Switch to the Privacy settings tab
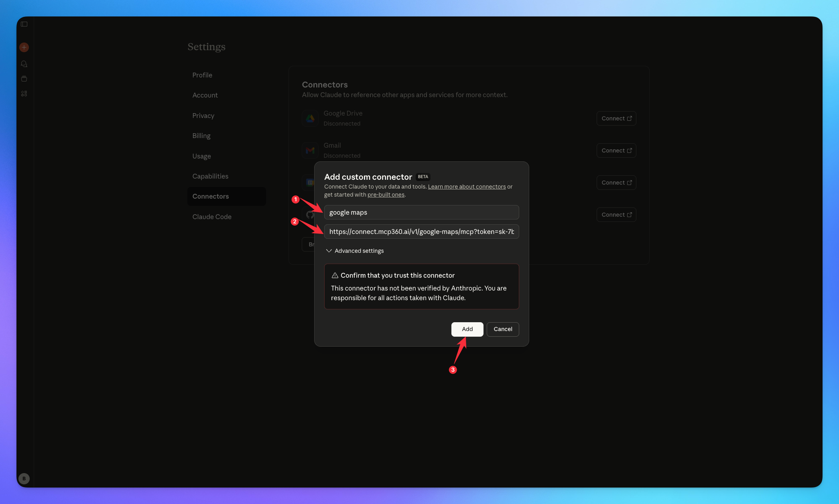The image size is (839, 504). point(203,116)
